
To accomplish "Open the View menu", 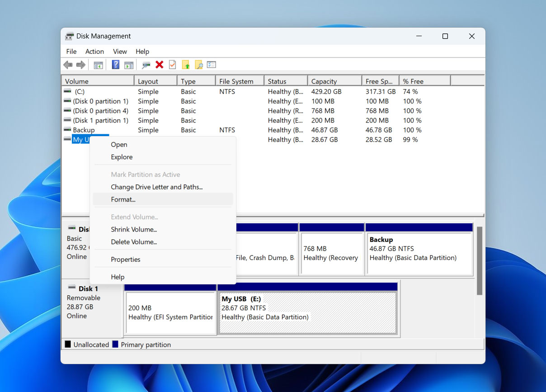I will click(120, 52).
